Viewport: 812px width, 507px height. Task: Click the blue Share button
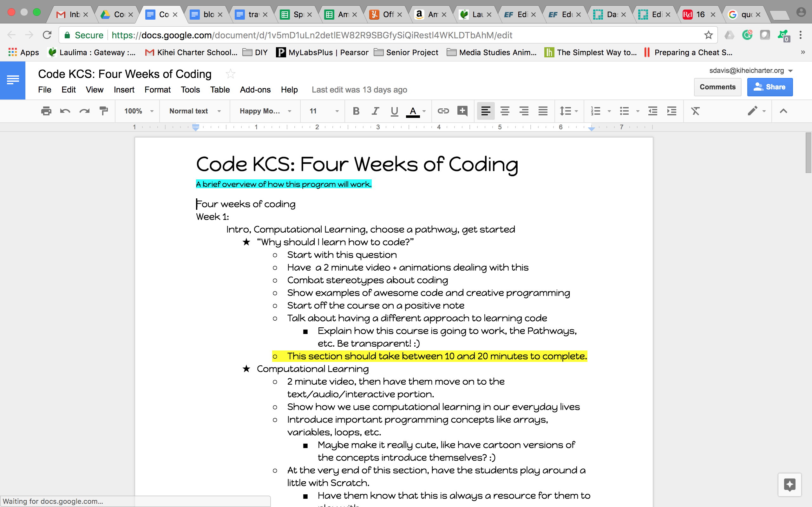tap(770, 87)
